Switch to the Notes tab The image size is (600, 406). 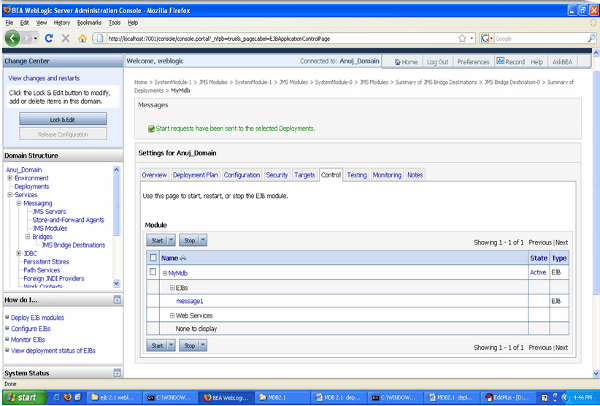coord(415,175)
